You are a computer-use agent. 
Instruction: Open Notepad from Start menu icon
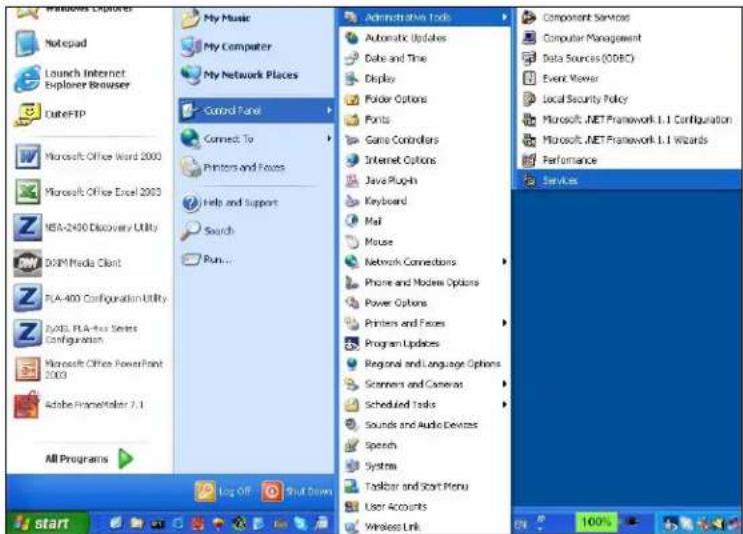coord(27,43)
